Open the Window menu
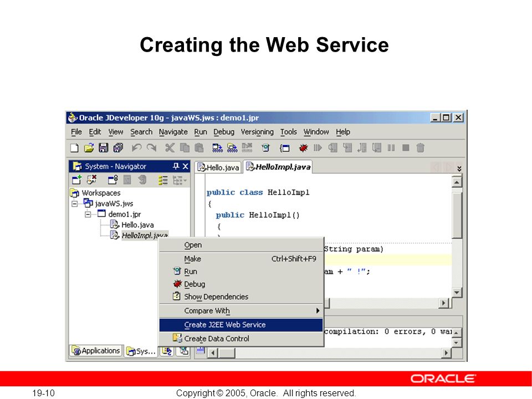This screenshot has width=532, height=399. tap(316, 132)
